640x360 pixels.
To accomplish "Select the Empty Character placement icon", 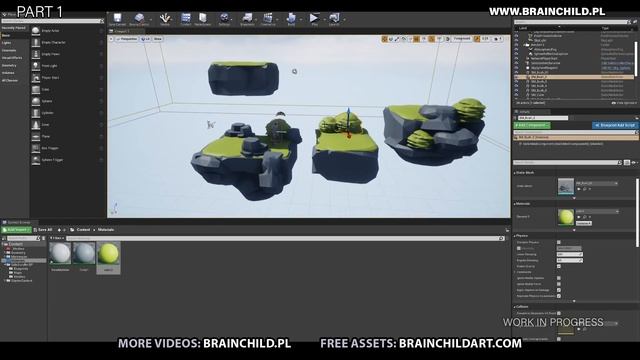I will coord(36,42).
